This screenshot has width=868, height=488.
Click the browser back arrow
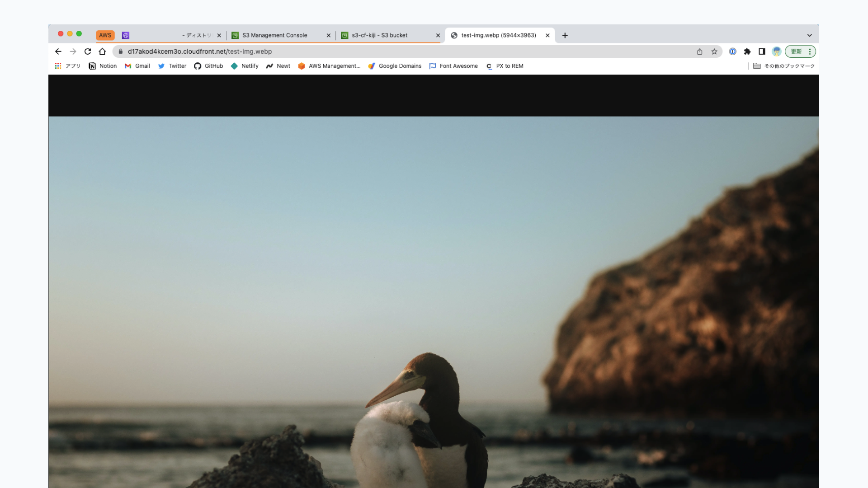click(x=58, y=52)
